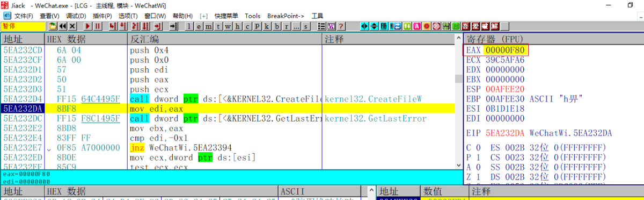Click the Go to address arrow icon
Screen dimensions: 644x200
[173, 26]
